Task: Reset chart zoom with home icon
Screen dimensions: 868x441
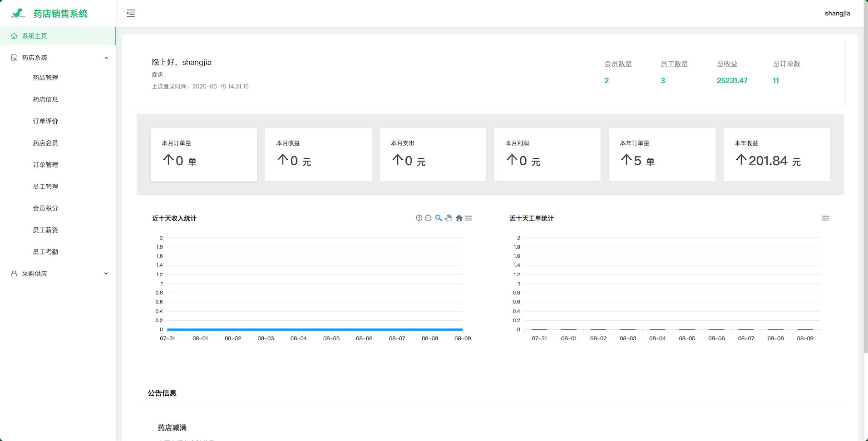Action: [459, 218]
